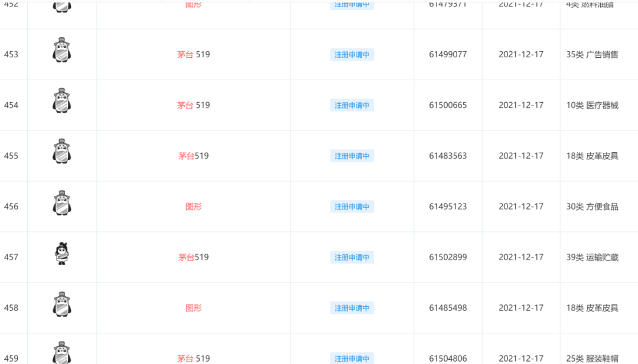Open trademark image thumbnail in row 453
This screenshot has width=638, height=364.
(x=62, y=50)
